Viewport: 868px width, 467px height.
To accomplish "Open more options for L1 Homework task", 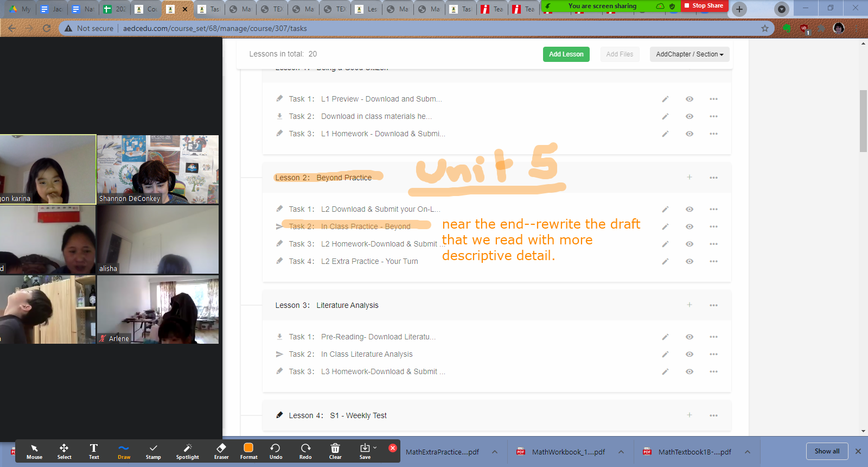I will coord(713,134).
